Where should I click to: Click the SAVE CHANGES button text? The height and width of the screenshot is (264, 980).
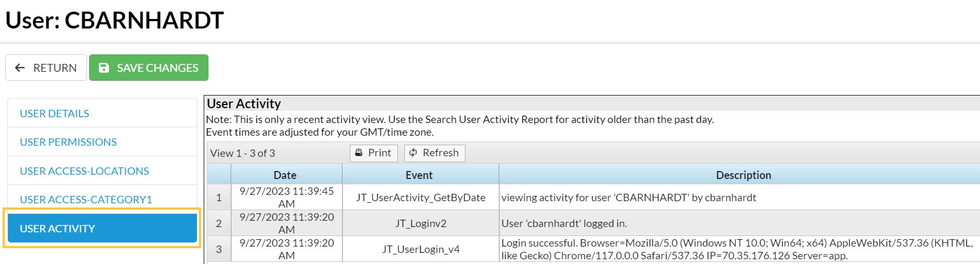point(157,68)
